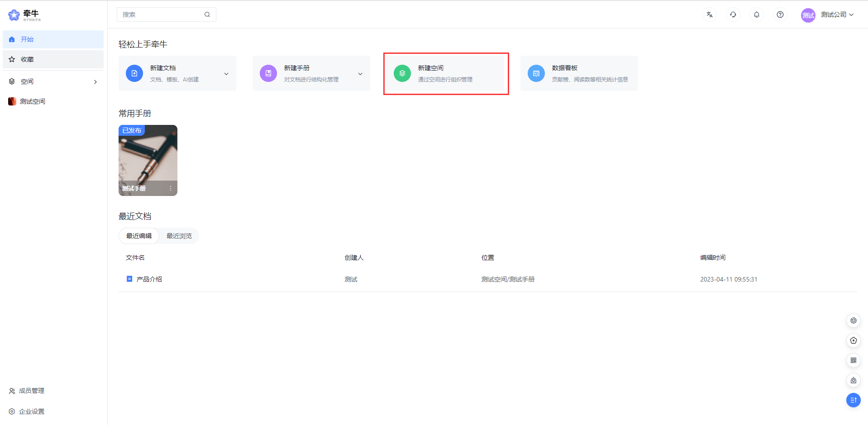Expand the 空间 sidebar chevron
868x425 pixels.
[x=95, y=82]
